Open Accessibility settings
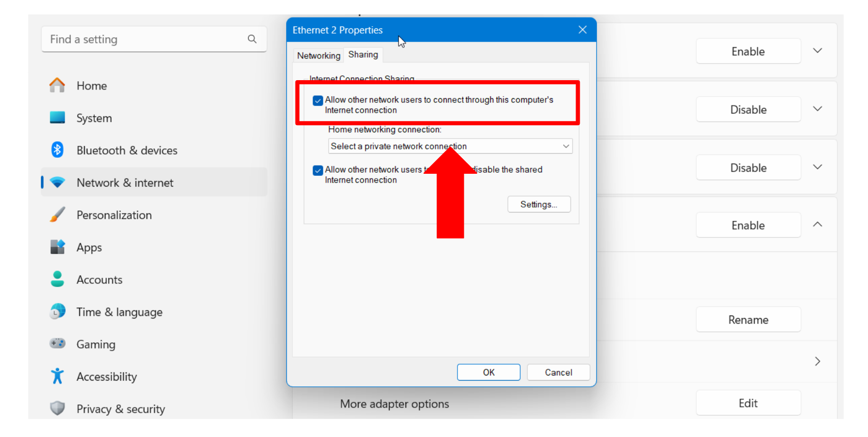Image resolution: width=868 pixels, height=437 pixels. click(x=154, y=376)
